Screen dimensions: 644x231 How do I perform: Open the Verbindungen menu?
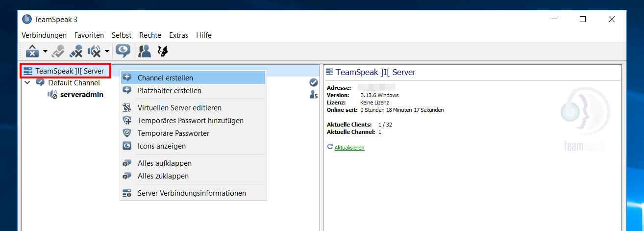[44, 35]
